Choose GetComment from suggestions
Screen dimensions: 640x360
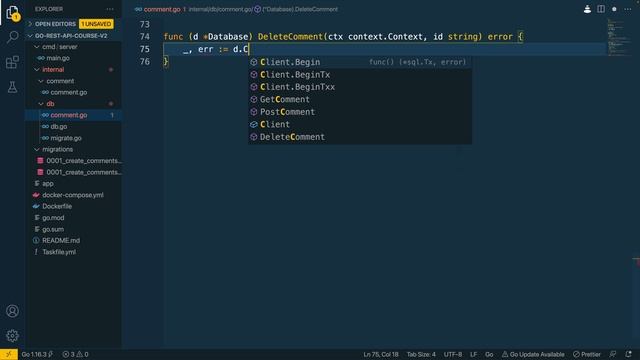pos(360,99)
